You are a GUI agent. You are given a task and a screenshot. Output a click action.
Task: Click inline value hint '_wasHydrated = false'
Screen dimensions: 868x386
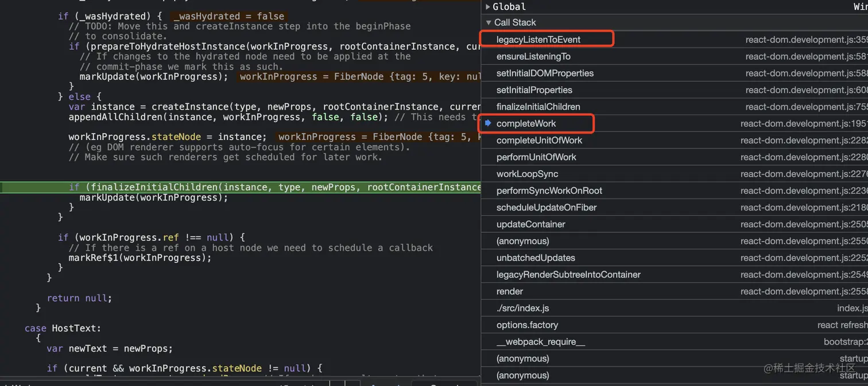[x=228, y=16]
